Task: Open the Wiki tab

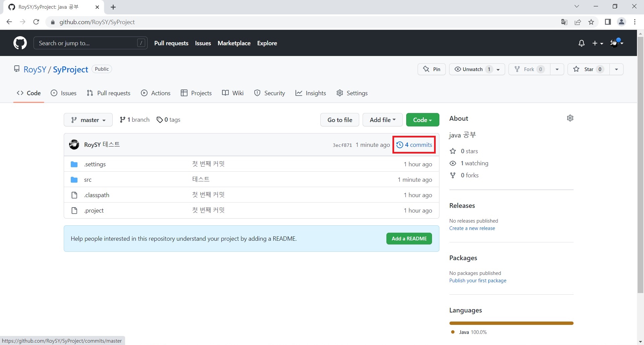Action: (x=233, y=93)
